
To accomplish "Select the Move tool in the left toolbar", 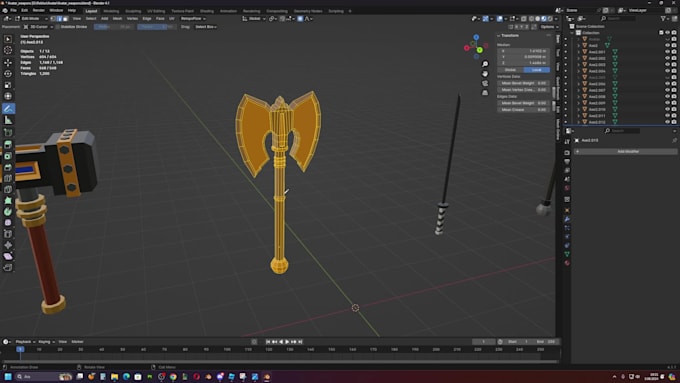I will [8, 62].
